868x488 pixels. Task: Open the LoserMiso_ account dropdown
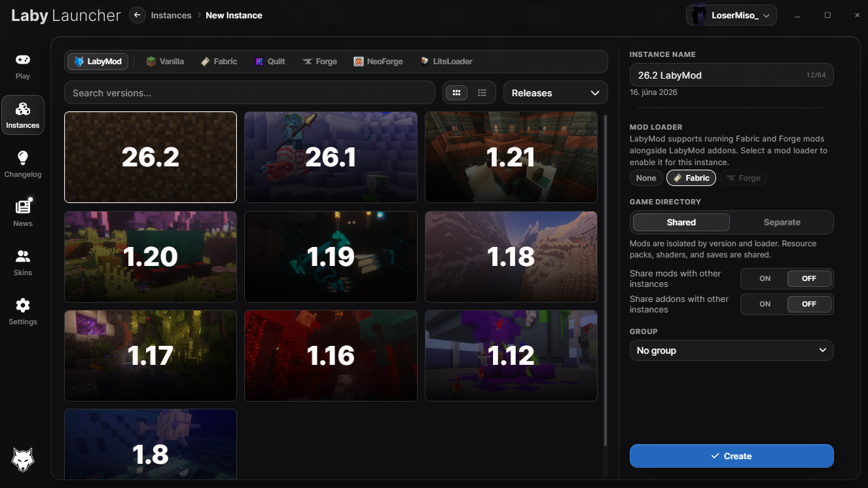(x=731, y=15)
